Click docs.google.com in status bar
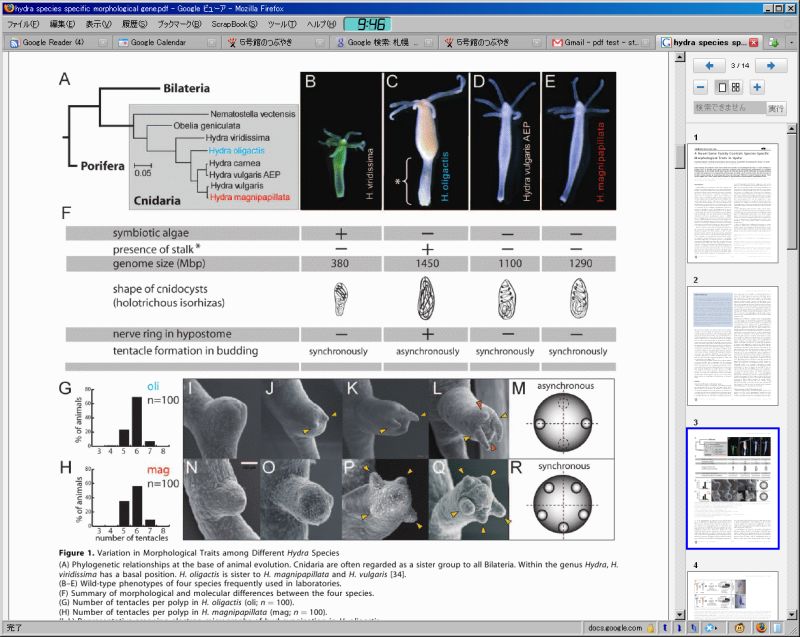This screenshot has height=637, width=800. click(x=615, y=628)
